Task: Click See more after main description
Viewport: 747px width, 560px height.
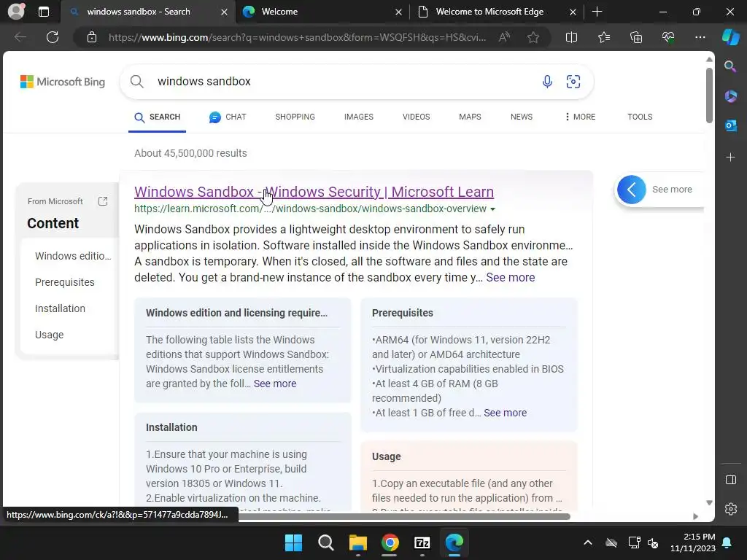Action: [510, 278]
